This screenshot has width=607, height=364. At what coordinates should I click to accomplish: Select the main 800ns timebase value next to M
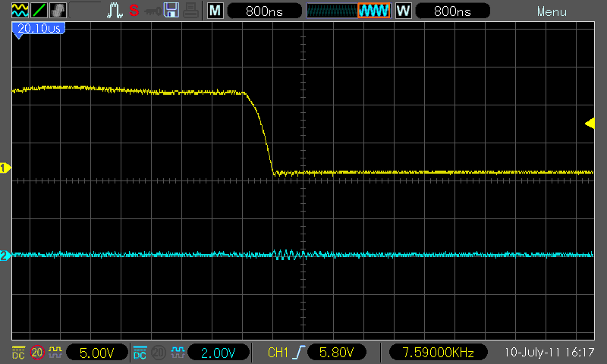click(264, 11)
